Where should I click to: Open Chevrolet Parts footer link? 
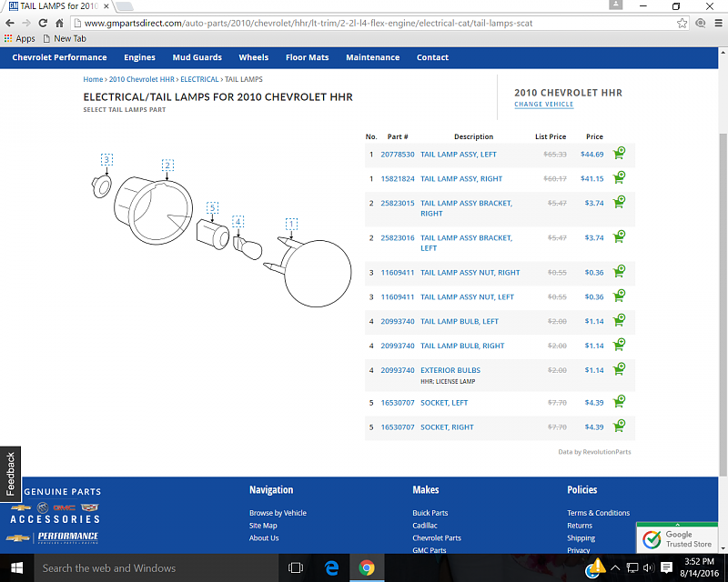[x=437, y=538]
